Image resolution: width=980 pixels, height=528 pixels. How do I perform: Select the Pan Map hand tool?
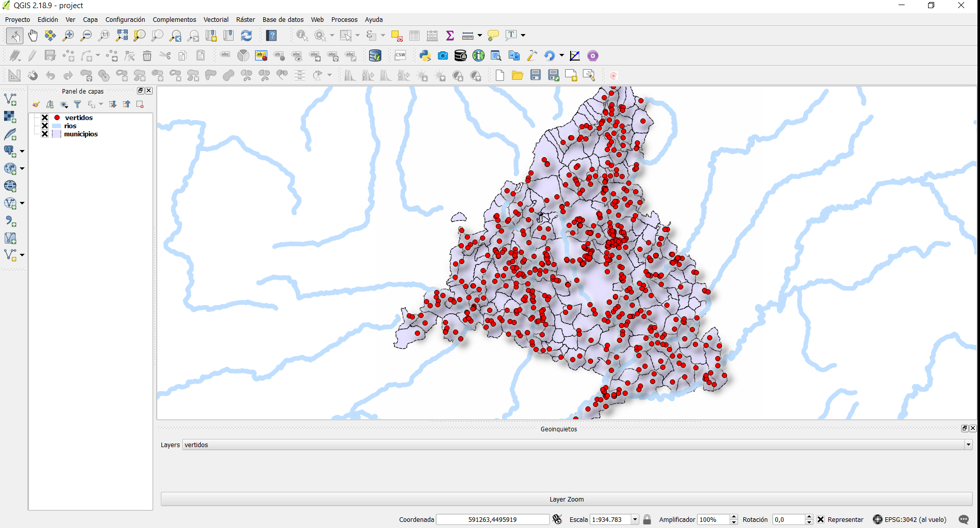(33, 35)
